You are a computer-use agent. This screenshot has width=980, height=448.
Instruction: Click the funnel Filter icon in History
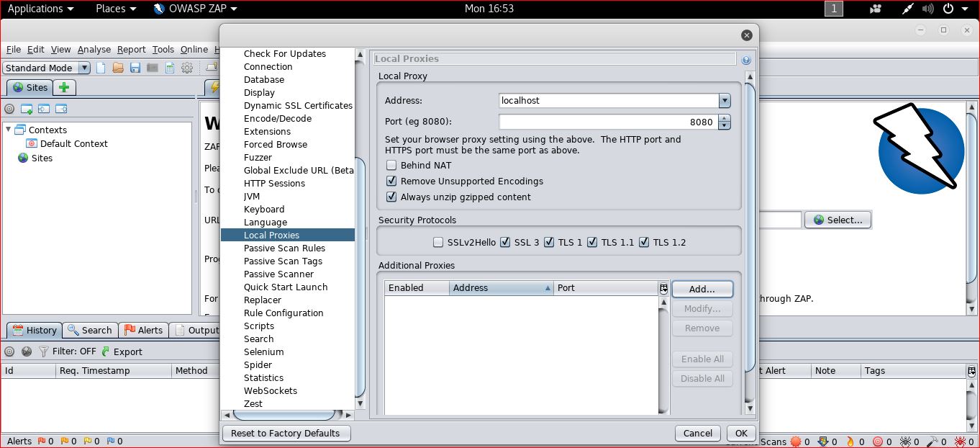[43, 351]
